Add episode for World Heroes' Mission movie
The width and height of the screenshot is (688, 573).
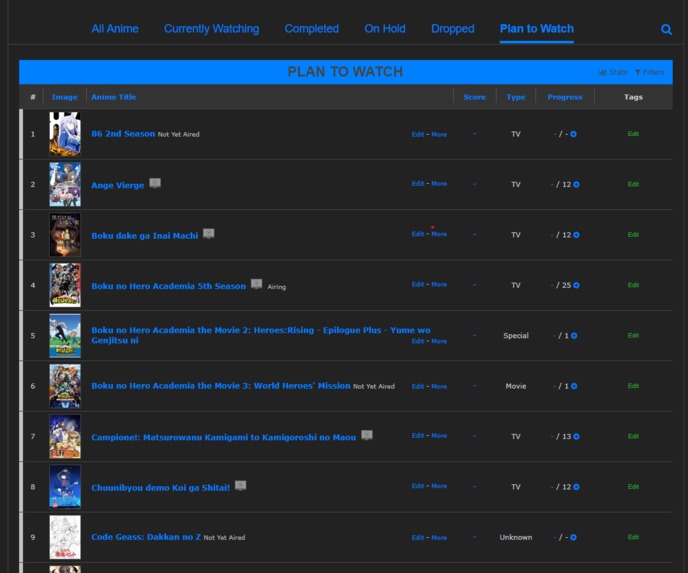click(574, 387)
